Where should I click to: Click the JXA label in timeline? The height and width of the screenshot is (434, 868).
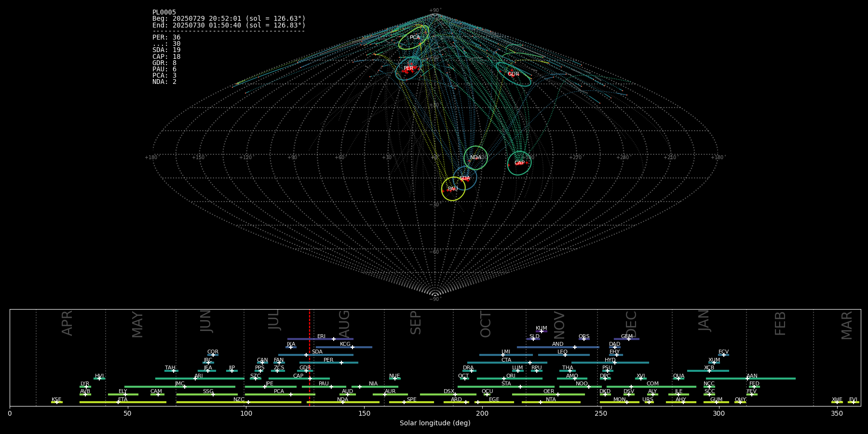291,344
